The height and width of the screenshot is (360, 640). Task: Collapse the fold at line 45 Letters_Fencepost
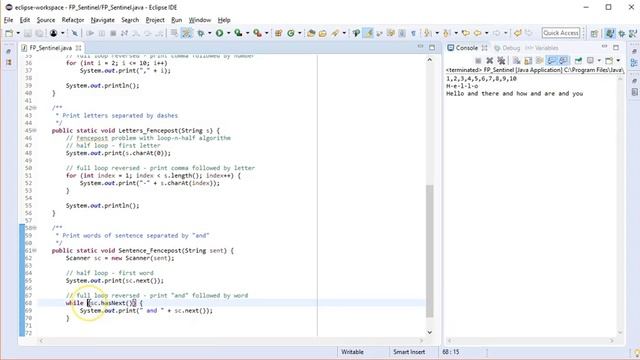[35, 131]
